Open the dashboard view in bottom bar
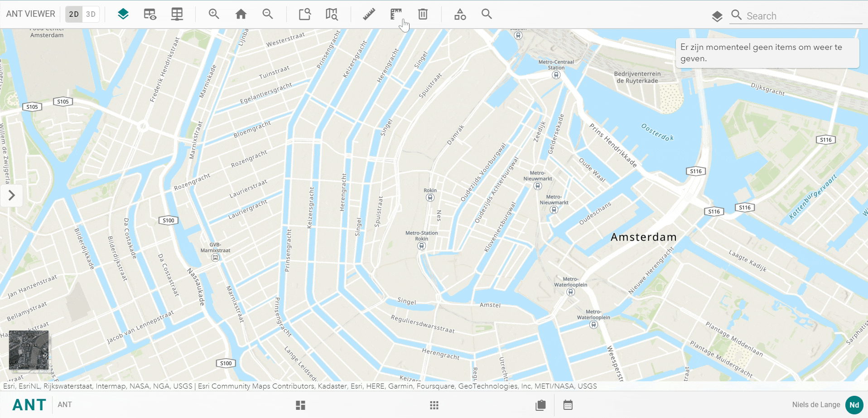 [x=300, y=405]
